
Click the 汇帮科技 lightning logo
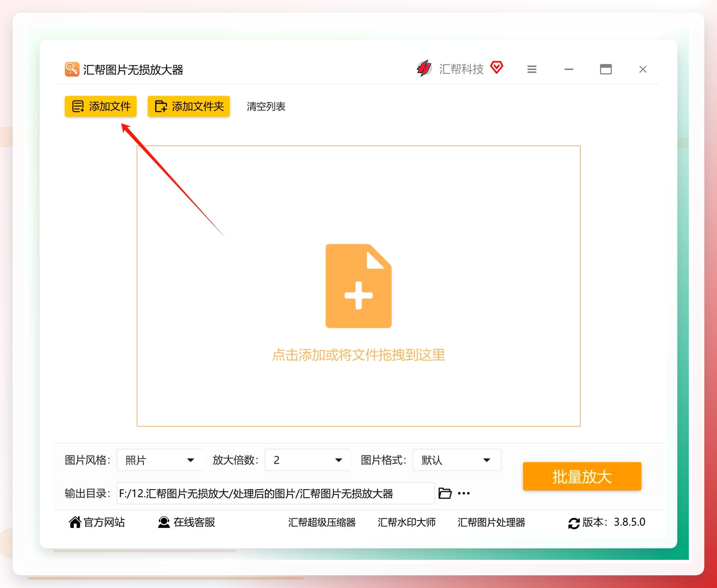coord(424,68)
